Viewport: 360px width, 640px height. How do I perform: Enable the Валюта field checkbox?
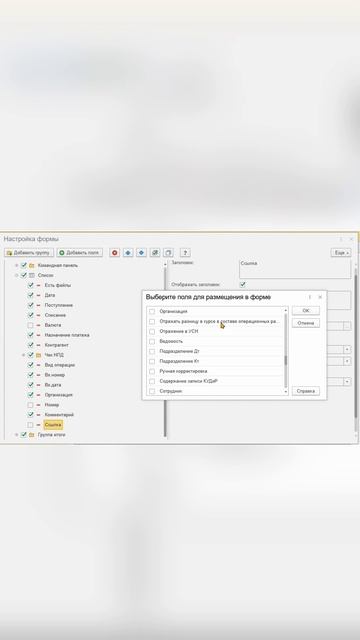pos(31,325)
